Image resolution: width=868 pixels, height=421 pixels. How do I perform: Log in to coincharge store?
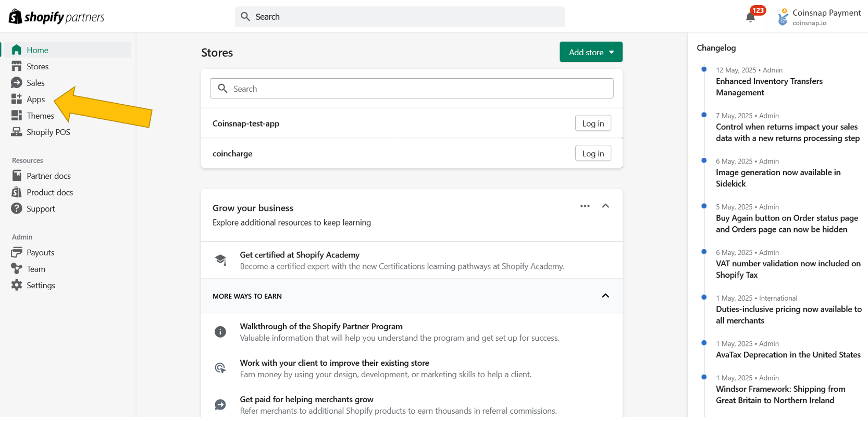point(593,153)
